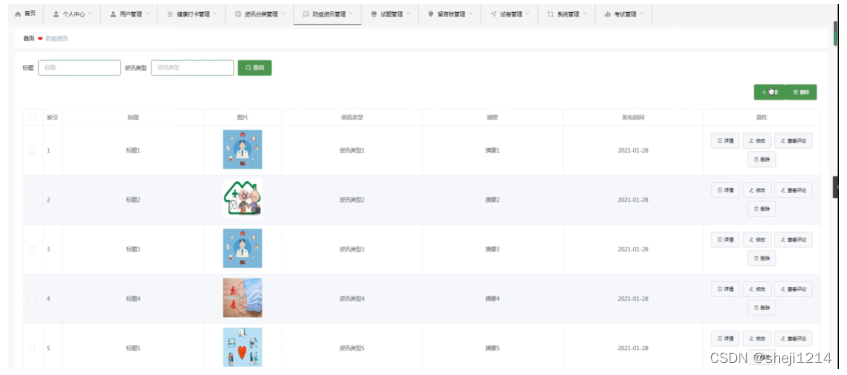Screen dimensions: 847x375
Task: Click the 摘要5 summary cell
Action: coord(493,348)
